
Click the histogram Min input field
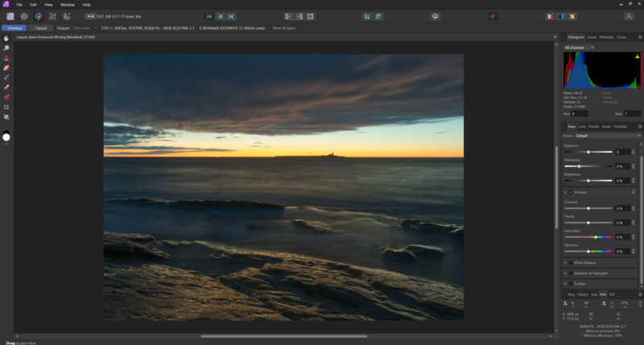coord(579,113)
